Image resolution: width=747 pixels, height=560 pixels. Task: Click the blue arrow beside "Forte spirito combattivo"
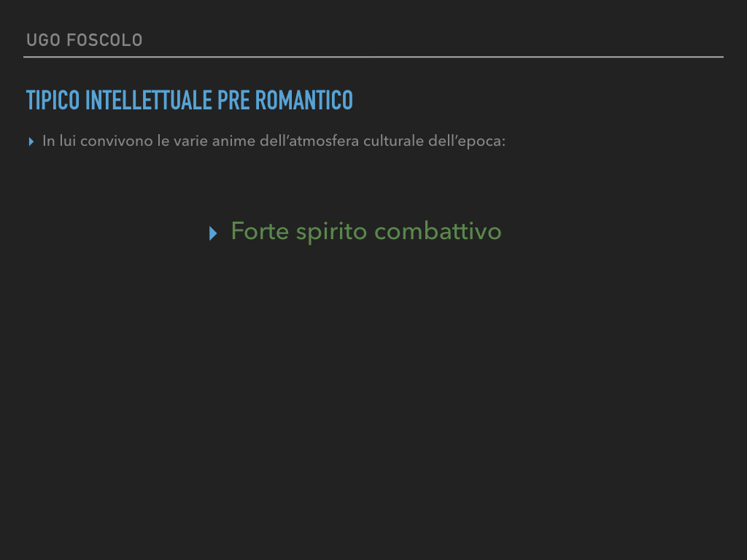pos(213,233)
